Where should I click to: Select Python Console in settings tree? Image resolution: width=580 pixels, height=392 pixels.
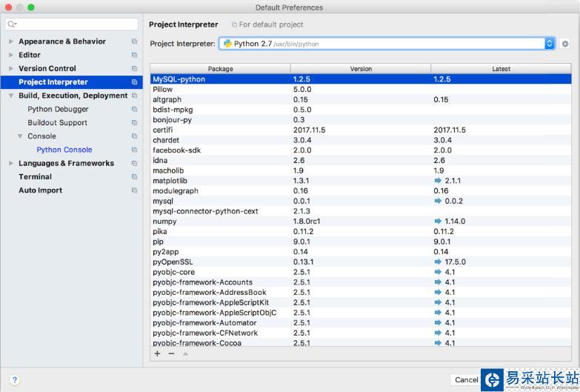(x=64, y=150)
